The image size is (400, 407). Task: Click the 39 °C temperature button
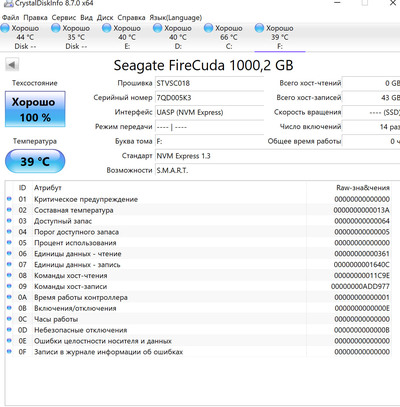(35, 161)
